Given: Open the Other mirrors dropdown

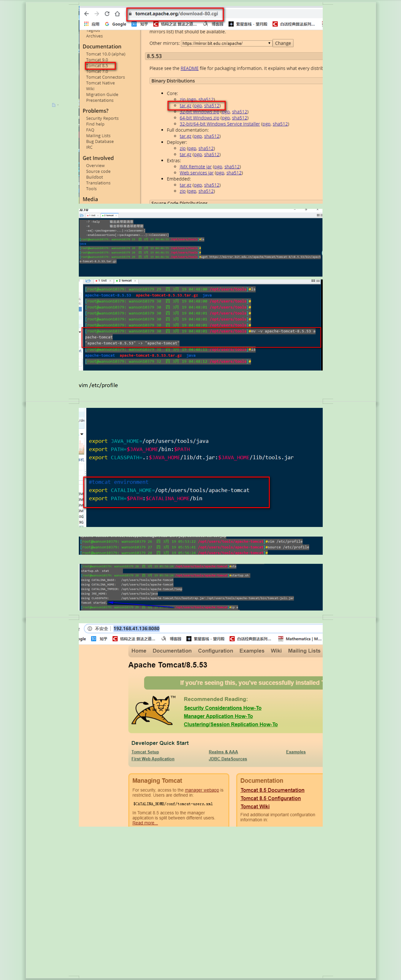Looking at the screenshot, I should (227, 43).
